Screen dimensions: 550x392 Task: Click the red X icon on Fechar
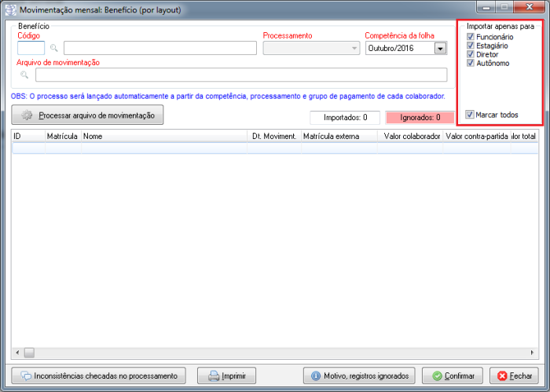click(503, 376)
